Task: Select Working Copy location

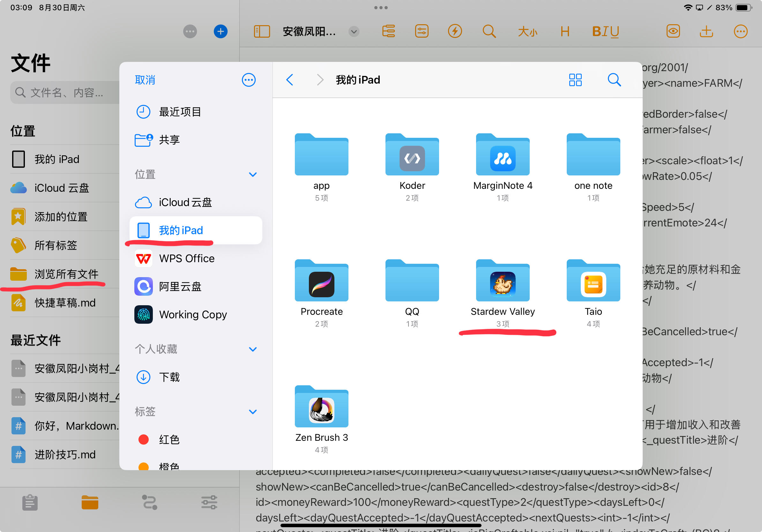Action: (x=196, y=314)
